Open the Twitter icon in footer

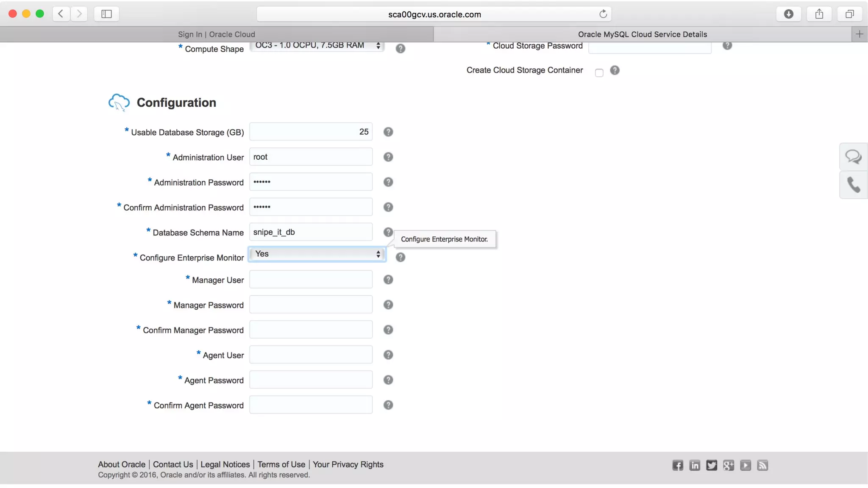(x=711, y=465)
